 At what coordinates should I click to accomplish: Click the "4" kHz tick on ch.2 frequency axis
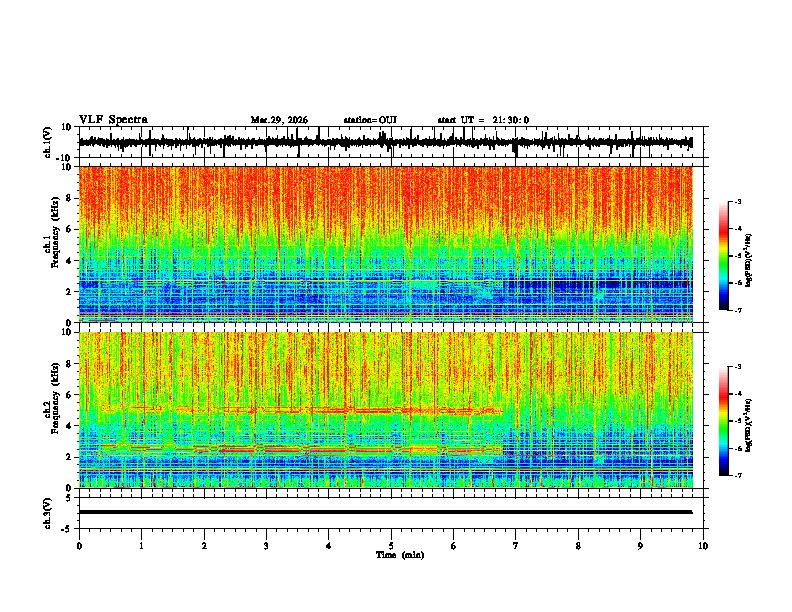70,426
